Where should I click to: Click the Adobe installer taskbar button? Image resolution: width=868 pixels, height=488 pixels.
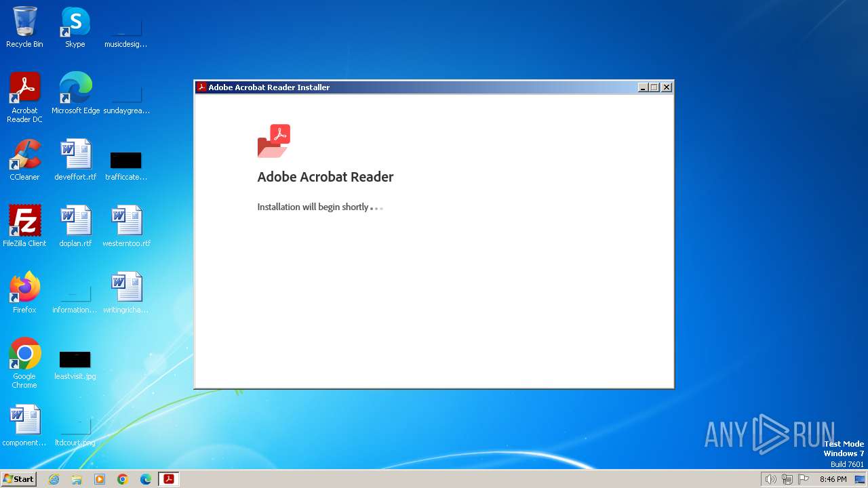[169, 479]
